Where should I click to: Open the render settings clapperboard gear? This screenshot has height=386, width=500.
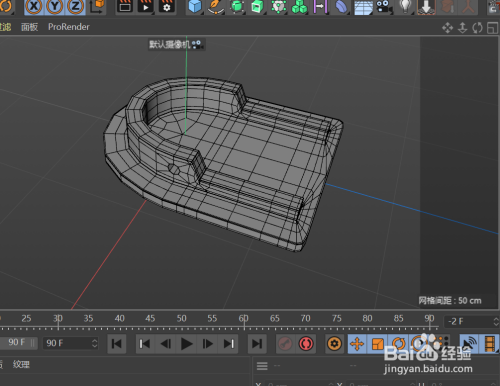click(x=166, y=6)
